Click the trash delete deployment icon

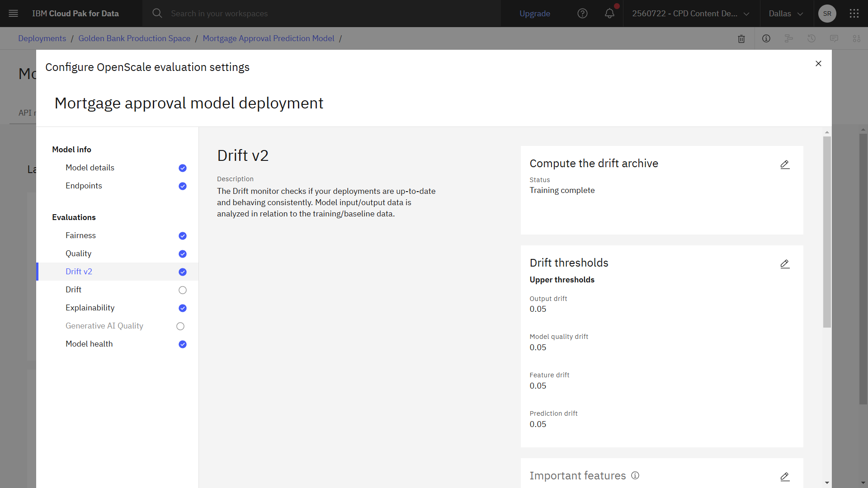pos(741,39)
